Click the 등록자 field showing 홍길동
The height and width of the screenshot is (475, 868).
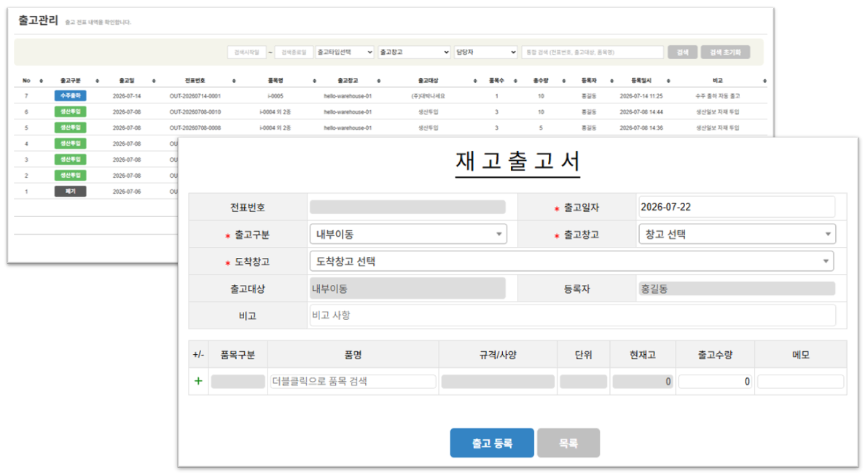[x=737, y=288]
